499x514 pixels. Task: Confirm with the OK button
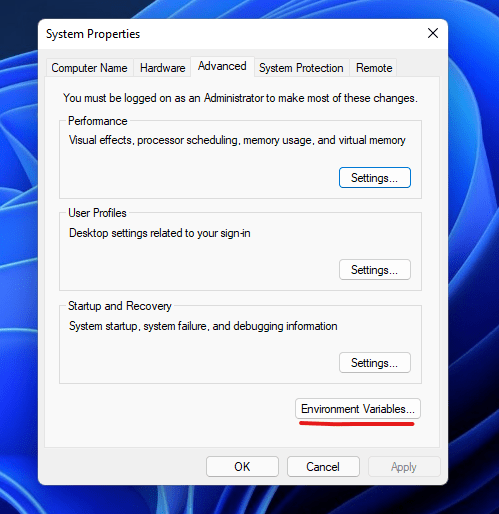click(242, 467)
